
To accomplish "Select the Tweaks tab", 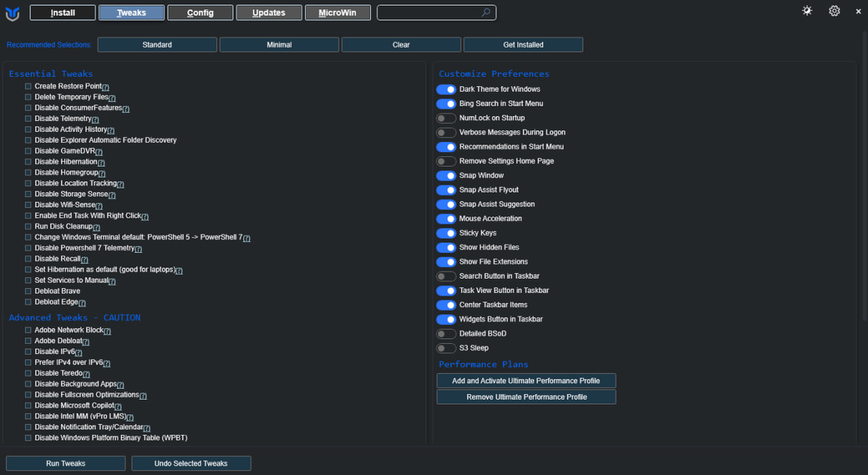I will 132,12.
